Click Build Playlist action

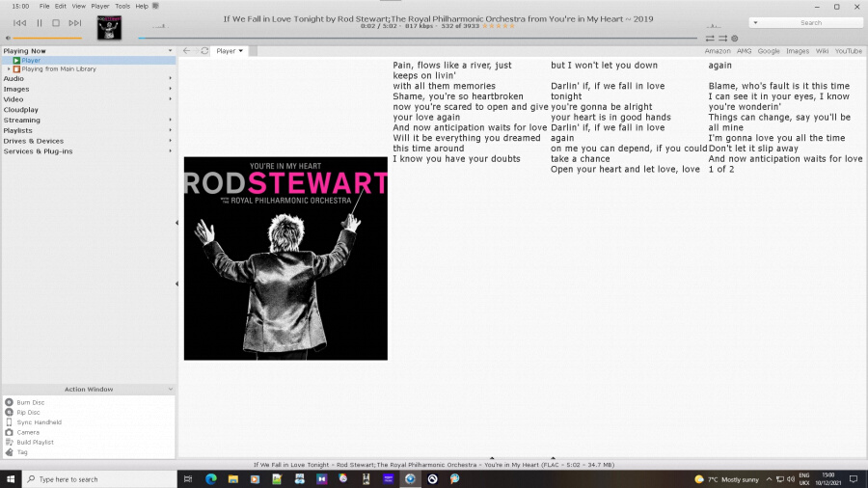tap(35, 442)
